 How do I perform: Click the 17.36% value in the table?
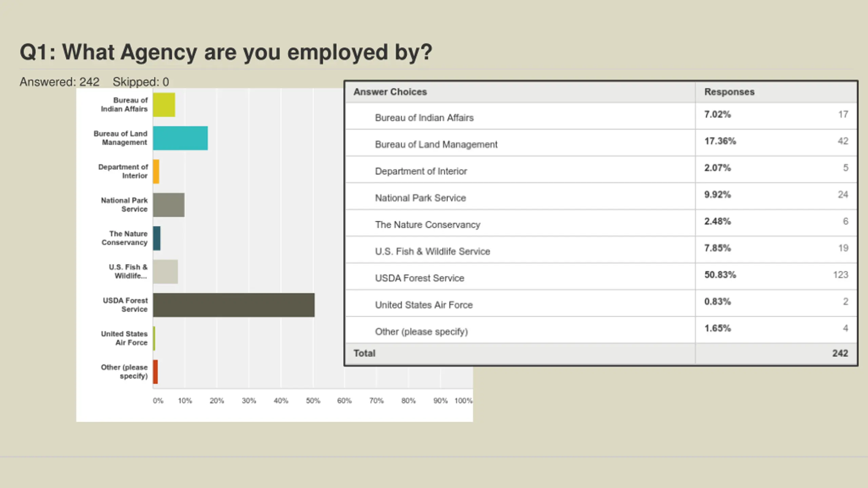pyautogui.click(x=720, y=141)
